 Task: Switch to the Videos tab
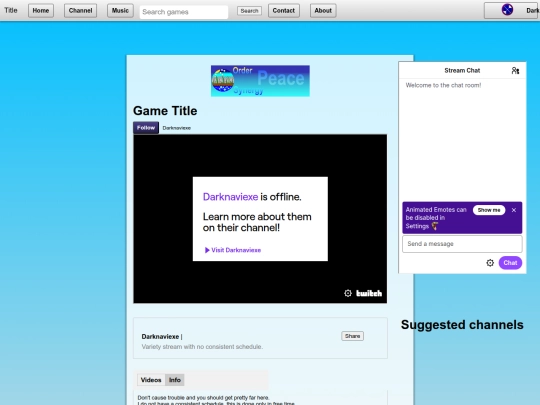point(151,380)
